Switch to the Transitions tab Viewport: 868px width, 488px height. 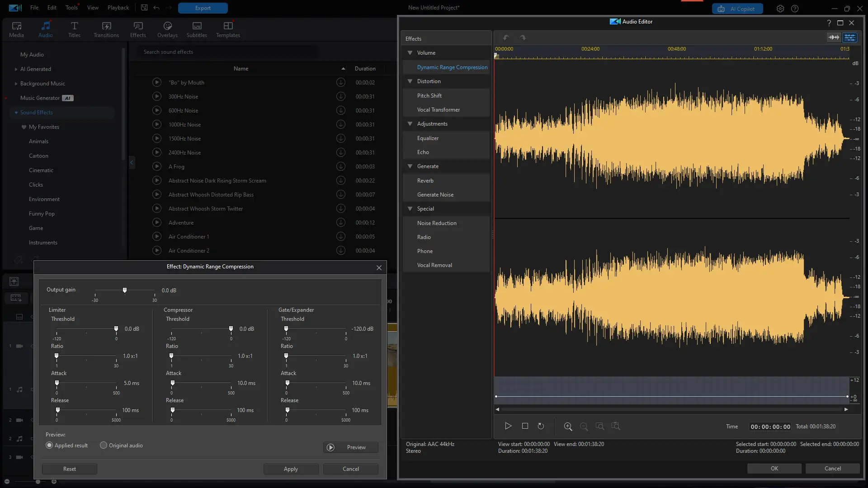106,30
